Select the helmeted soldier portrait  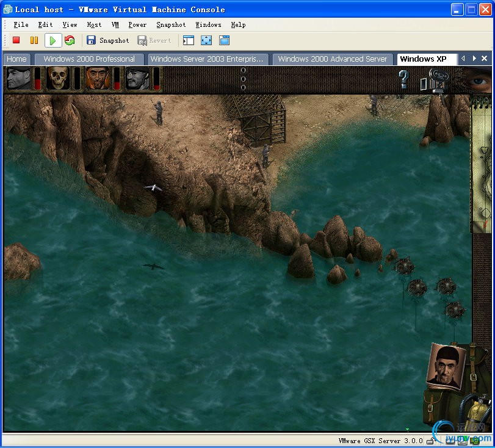click(x=137, y=78)
